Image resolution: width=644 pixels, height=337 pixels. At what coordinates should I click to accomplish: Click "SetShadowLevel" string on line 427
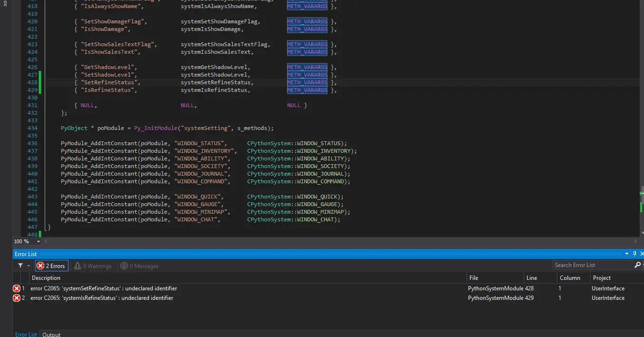coord(109,75)
